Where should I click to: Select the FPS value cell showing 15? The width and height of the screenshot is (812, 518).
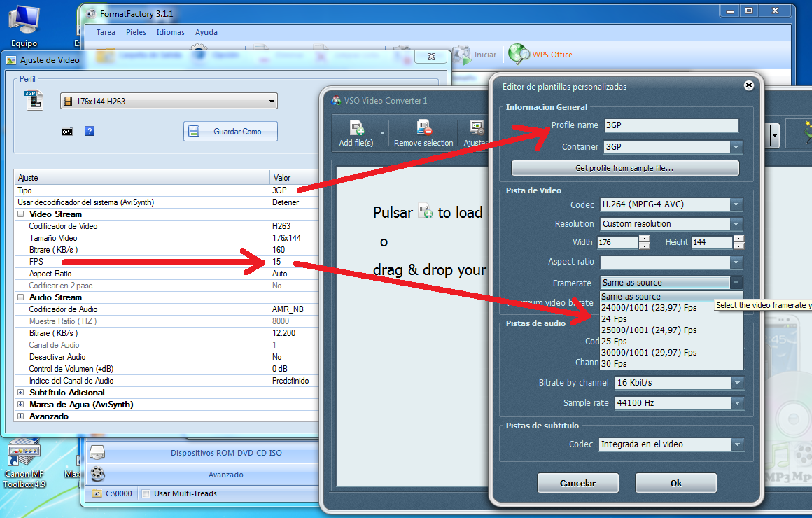coord(294,262)
